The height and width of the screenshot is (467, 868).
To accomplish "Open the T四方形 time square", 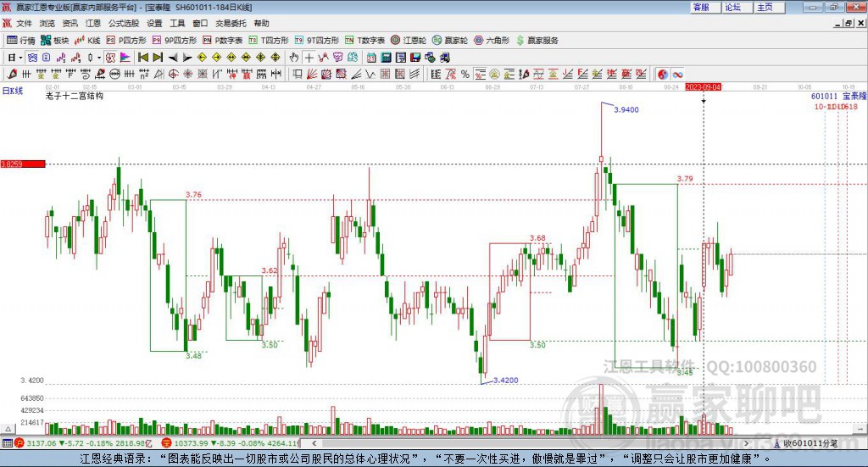I will click(x=269, y=41).
